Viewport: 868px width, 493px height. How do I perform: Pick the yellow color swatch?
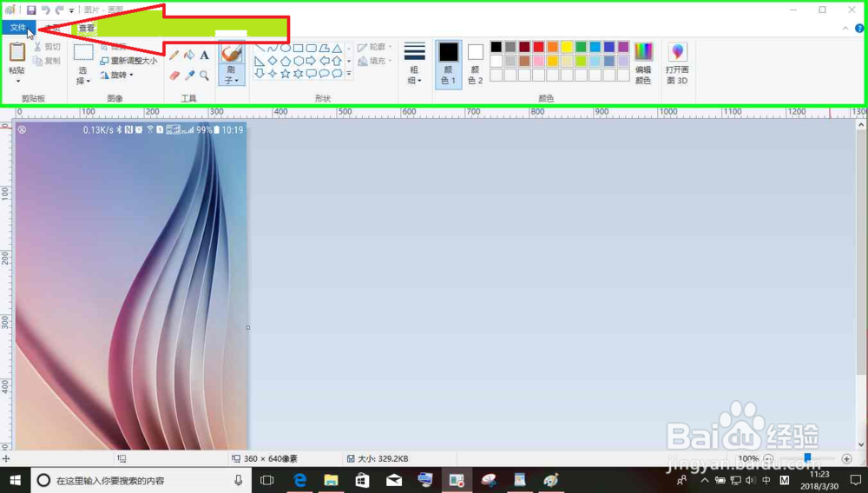[567, 47]
